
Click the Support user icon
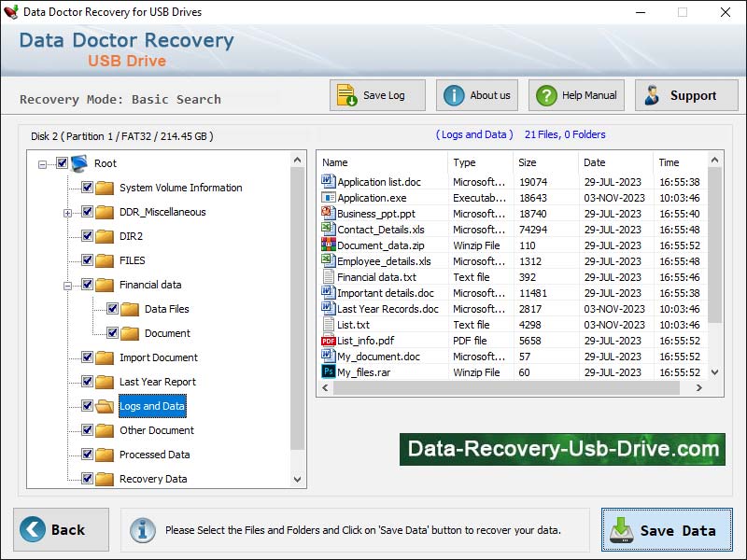[x=652, y=94]
